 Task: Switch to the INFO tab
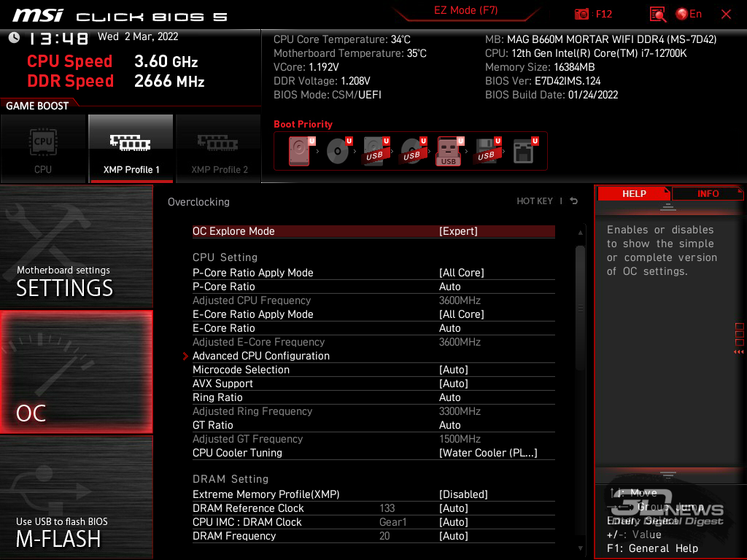click(x=708, y=193)
